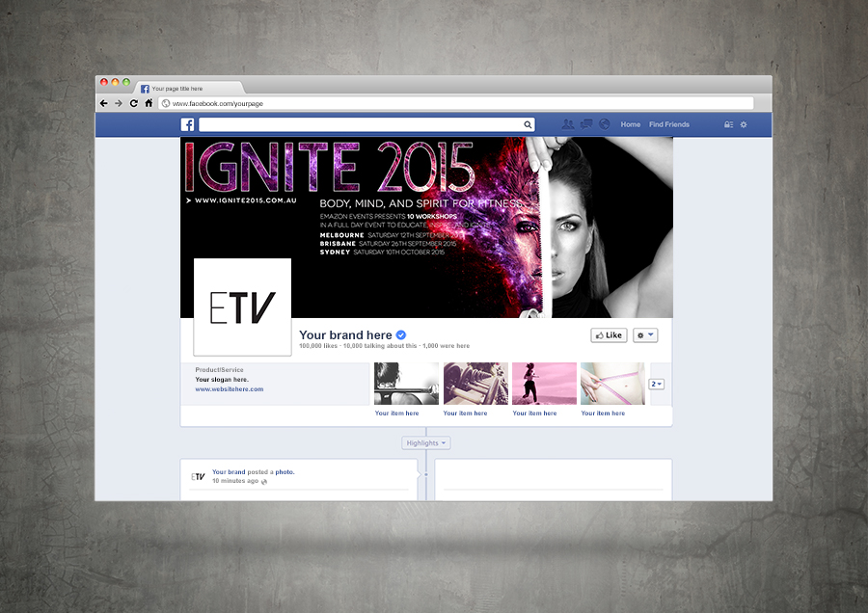Viewport: 868px width, 613px height.
Task: Click the Facebook logo in blue bar
Action: (188, 124)
